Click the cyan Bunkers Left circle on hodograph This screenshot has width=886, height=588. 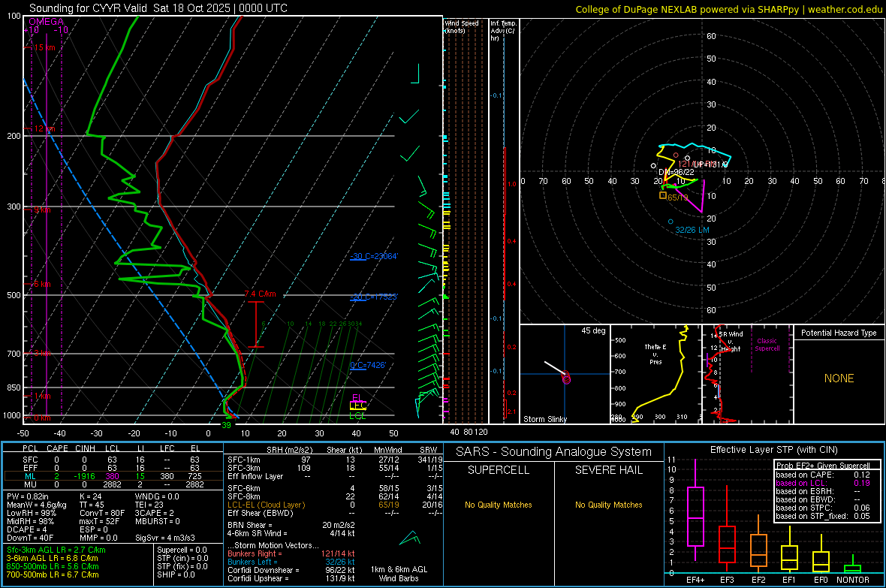(x=671, y=222)
